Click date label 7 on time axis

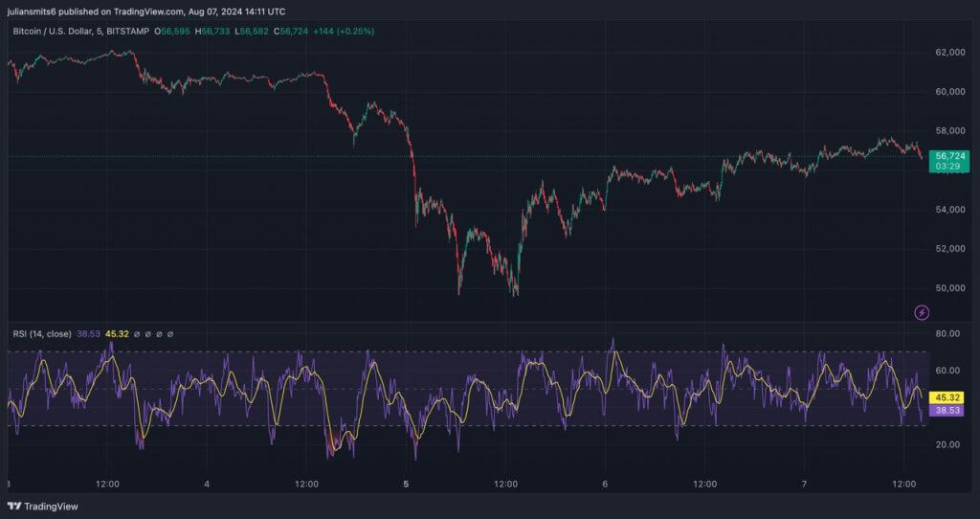(804, 485)
